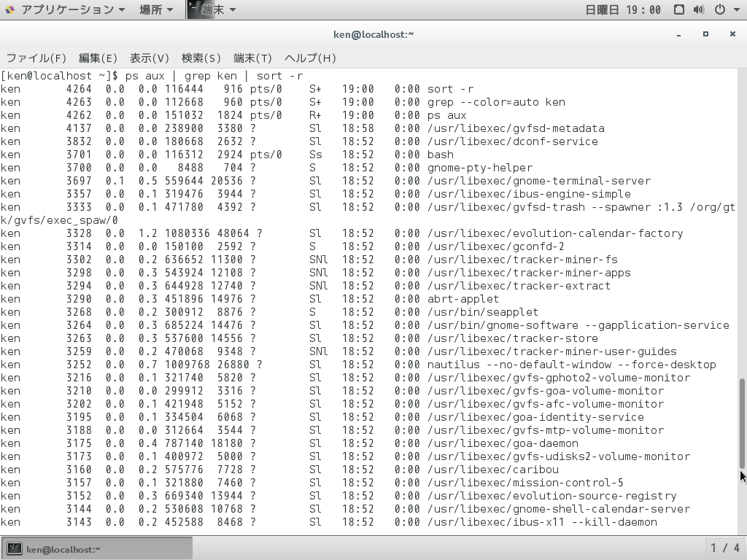Screen dimensions: 747x560
Task: Open the clock showing 日曜日 19:00
Action: coord(623,9)
